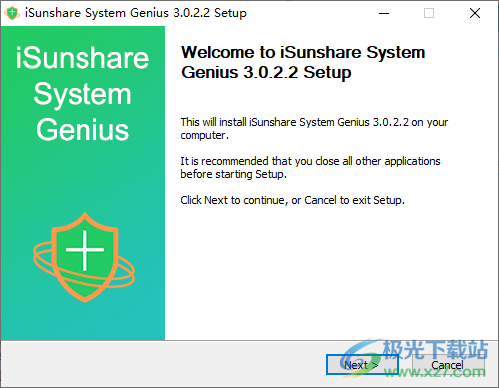Click the large green shield logo
Image resolution: width=499 pixels, height=388 pixels.
84,257
